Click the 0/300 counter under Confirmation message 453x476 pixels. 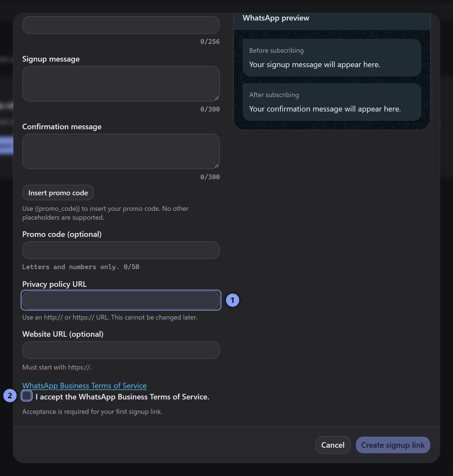click(x=210, y=177)
